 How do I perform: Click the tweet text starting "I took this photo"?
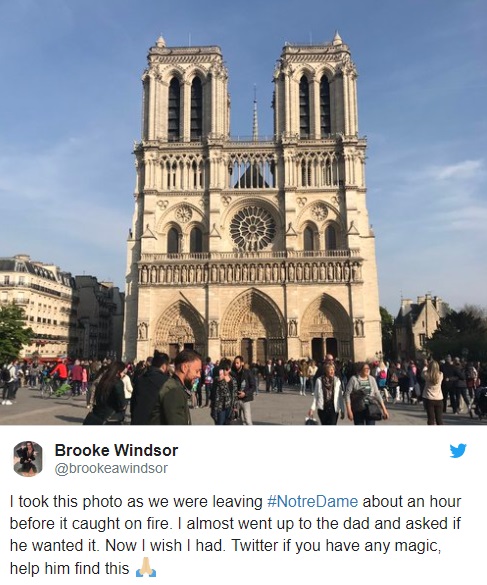click(235, 534)
